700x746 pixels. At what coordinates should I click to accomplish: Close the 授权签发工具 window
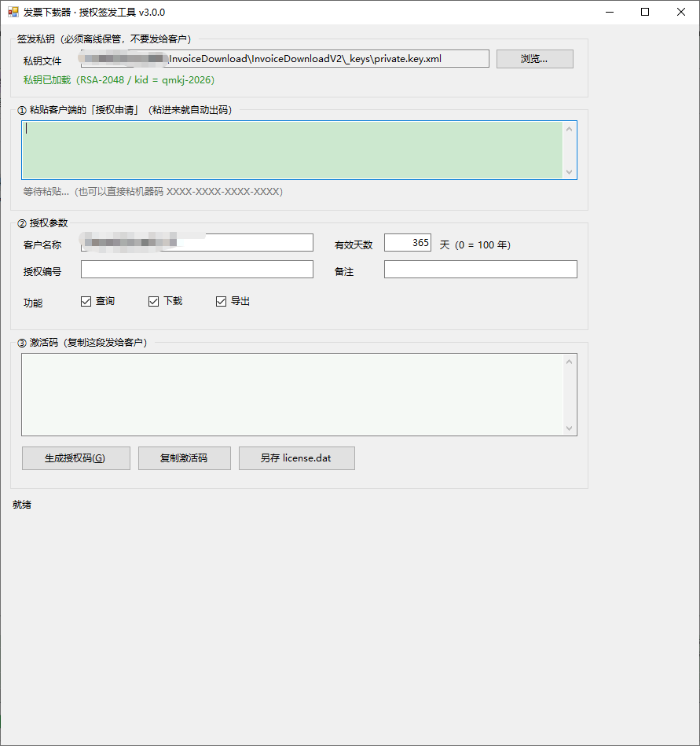click(681, 12)
